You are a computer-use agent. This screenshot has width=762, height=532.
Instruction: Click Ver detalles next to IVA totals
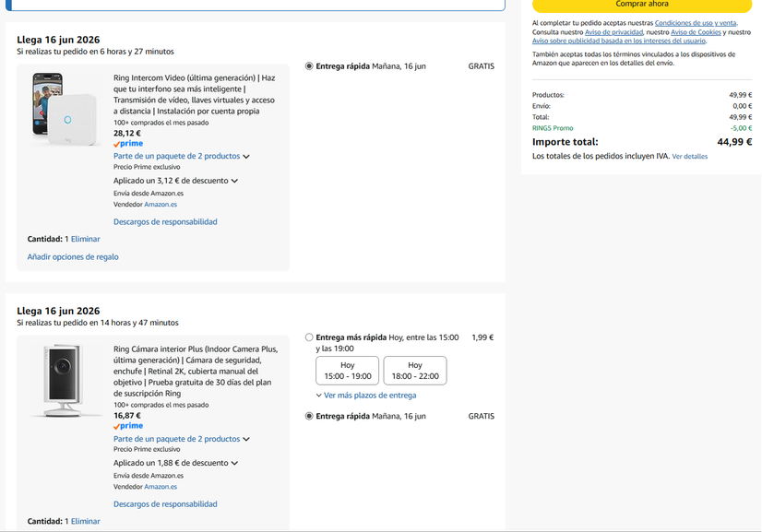(x=690, y=157)
